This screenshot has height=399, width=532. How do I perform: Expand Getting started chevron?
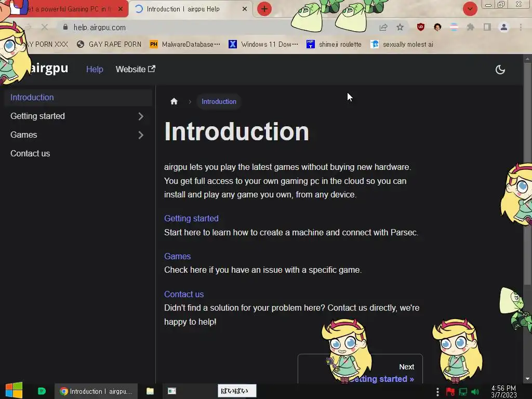[x=141, y=116]
